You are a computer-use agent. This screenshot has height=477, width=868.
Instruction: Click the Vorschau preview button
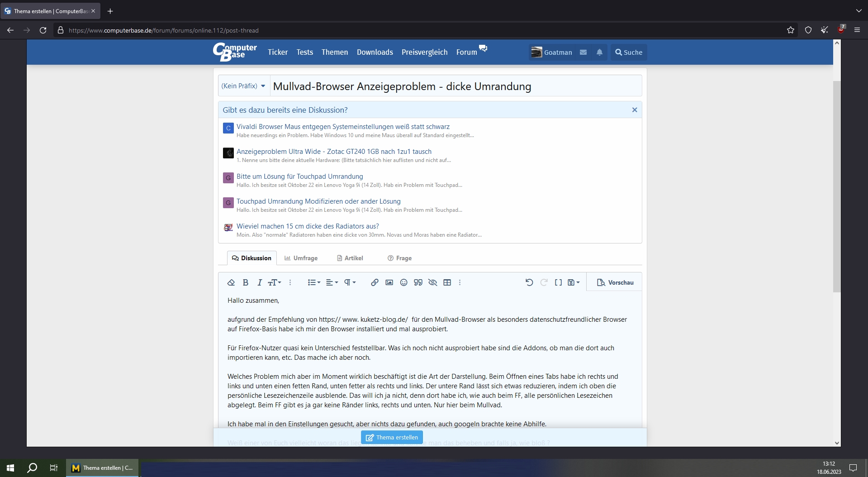(615, 282)
